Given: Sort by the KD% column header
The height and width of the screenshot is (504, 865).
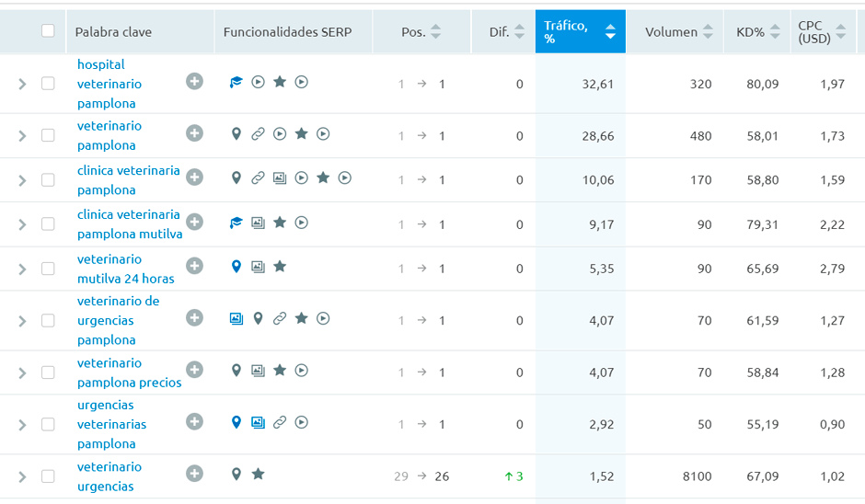Looking at the screenshot, I should (755, 32).
